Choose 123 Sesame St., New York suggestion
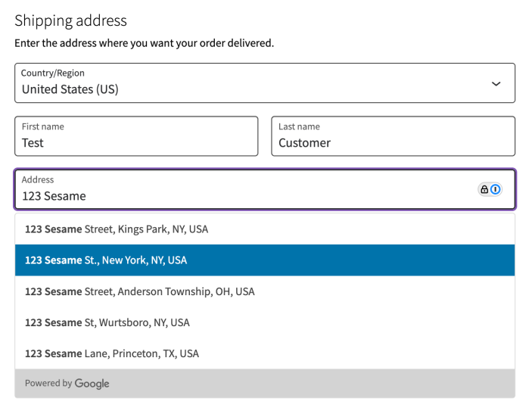 (x=106, y=260)
